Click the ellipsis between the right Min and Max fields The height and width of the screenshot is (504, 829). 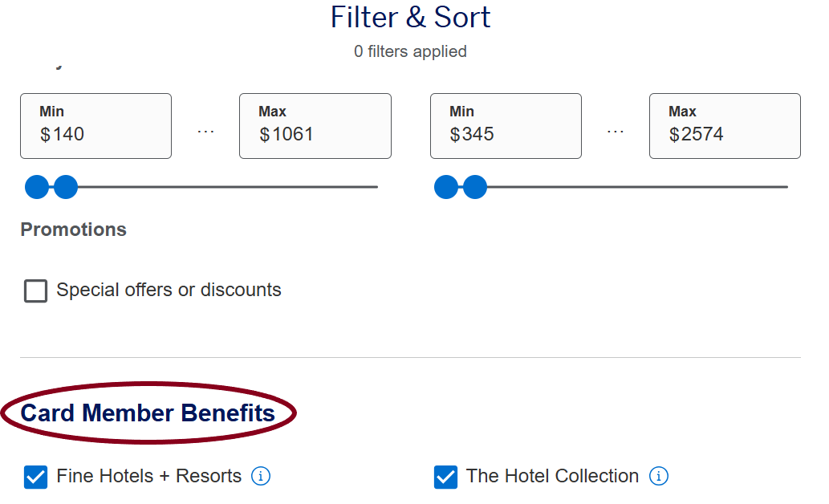pyautogui.click(x=616, y=128)
